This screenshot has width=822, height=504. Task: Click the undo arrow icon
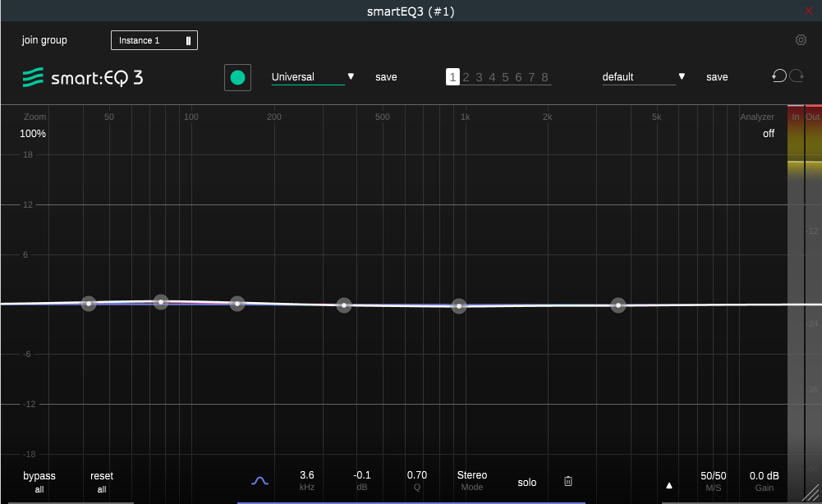(779, 76)
